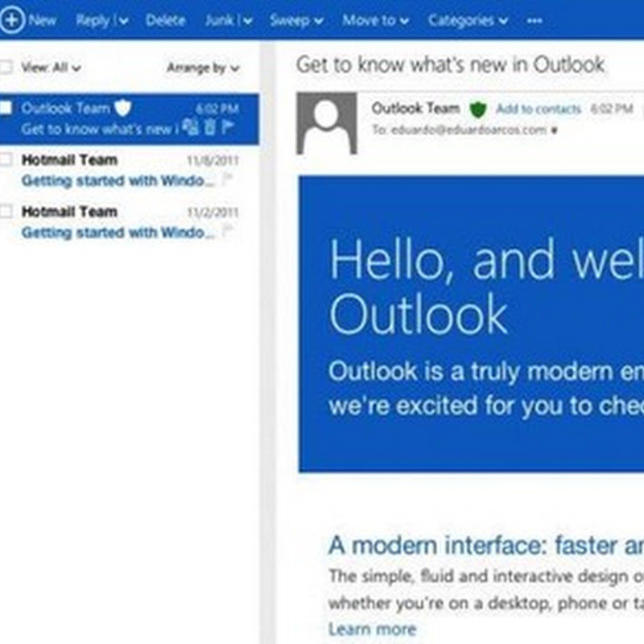
Task: Click the Junk button
Action: point(219,20)
